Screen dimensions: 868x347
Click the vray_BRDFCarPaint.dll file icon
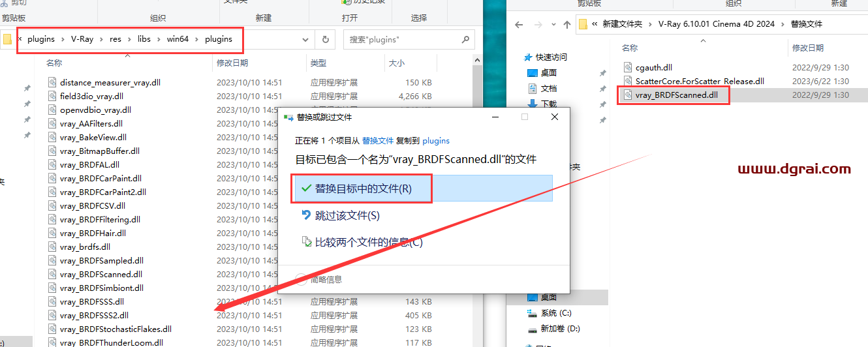tap(52, 179)
